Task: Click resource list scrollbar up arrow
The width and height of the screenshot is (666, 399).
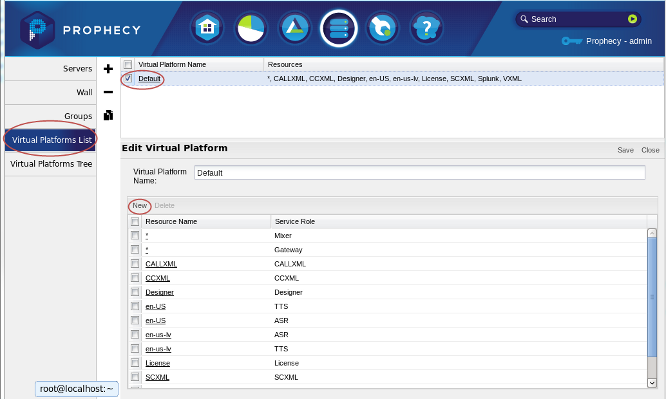Action: (652, 233)
